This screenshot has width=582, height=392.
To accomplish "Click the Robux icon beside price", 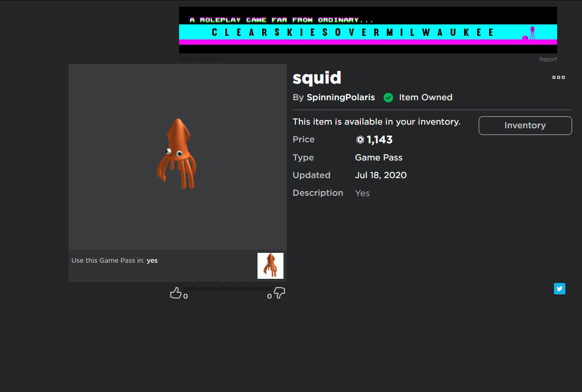I will coord(360,140).
